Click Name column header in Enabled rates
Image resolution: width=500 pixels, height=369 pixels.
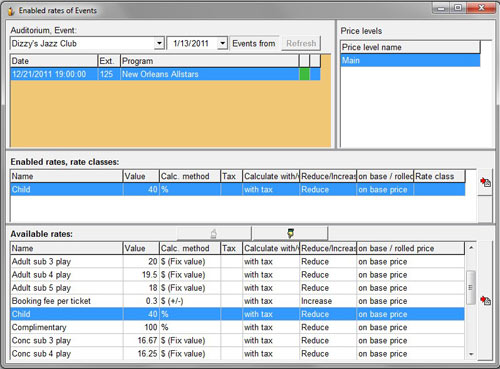tap(67, 176)
